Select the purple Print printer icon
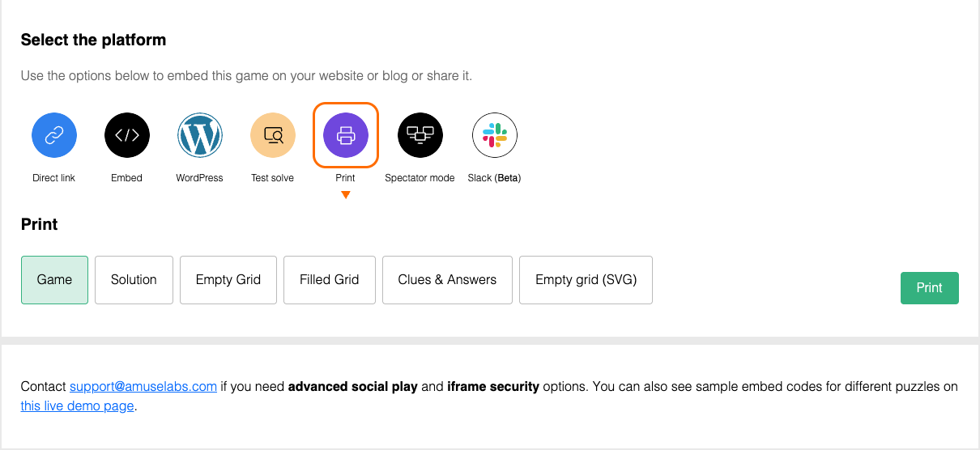Viewport: 980px width, 450px height. click(x=346, y=135)
